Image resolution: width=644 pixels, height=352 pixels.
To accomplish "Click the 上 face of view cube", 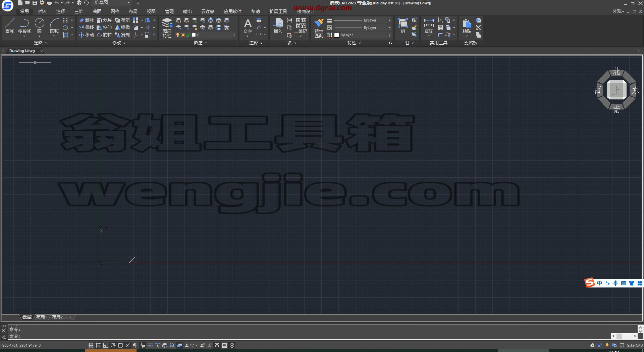I will (616, 90).
